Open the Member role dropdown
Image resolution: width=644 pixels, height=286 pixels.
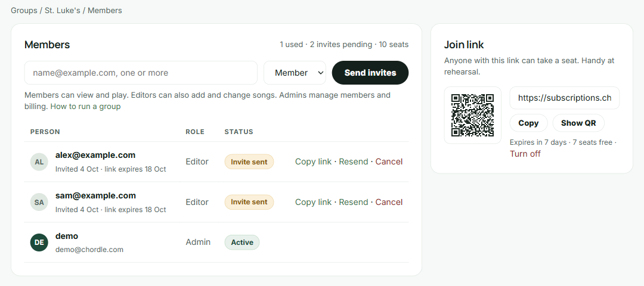tap(295, 73)
